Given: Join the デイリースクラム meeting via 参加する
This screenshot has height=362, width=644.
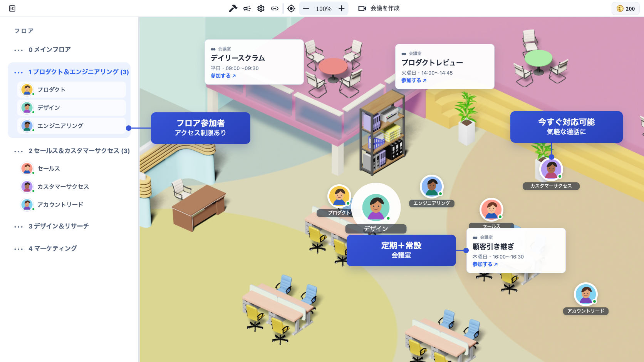Looking at the screenshot, I should pyautogui.click(x=223, y=76).
